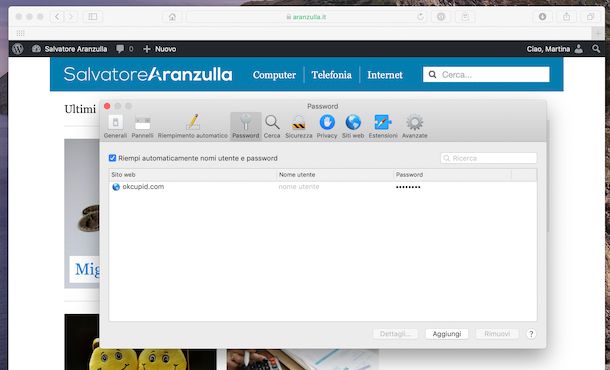610x370 pixels.
Task: Open the Generali preferences pane
Action: tap(115, 126)
